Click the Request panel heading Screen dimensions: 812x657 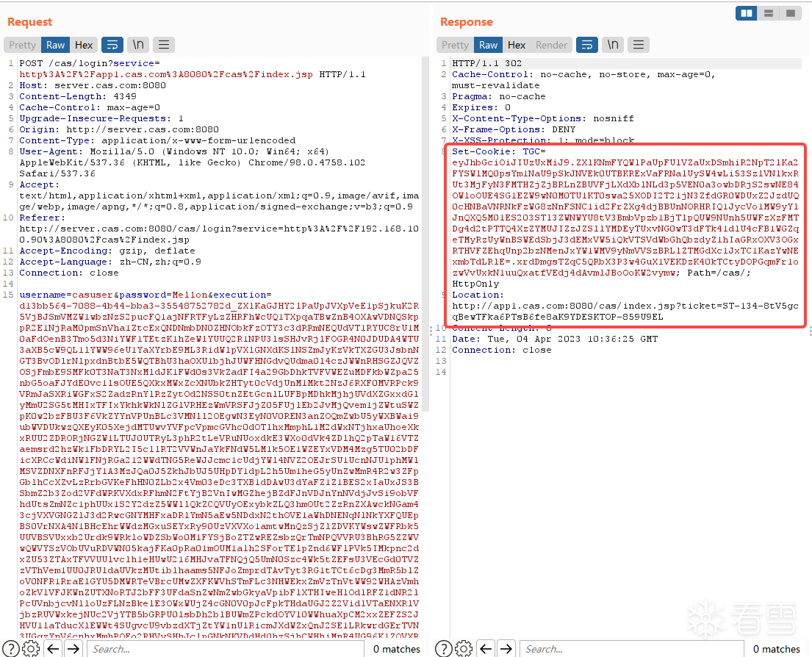29,22
